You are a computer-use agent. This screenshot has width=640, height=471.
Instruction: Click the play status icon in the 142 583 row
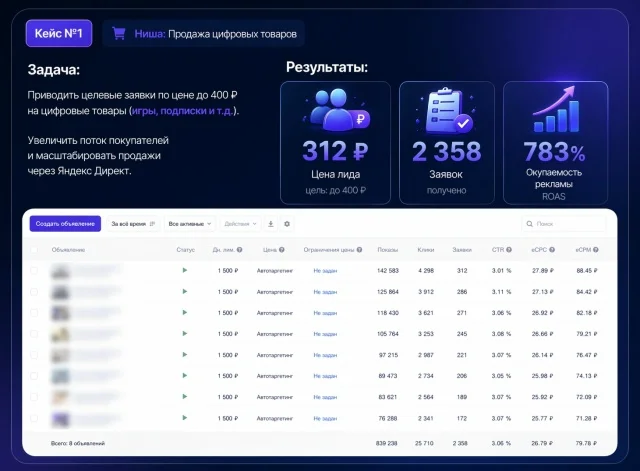pos(185,270)
